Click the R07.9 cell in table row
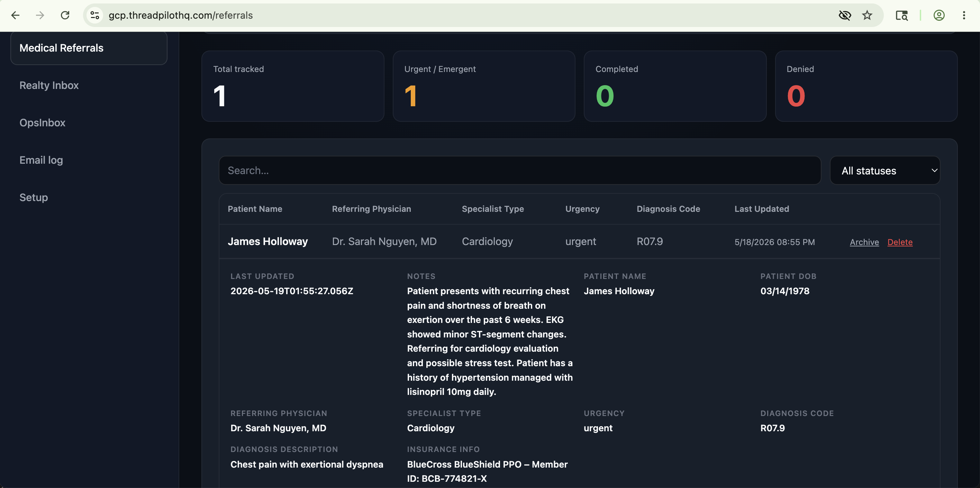The image size is (980, 488). pos(650,242)
